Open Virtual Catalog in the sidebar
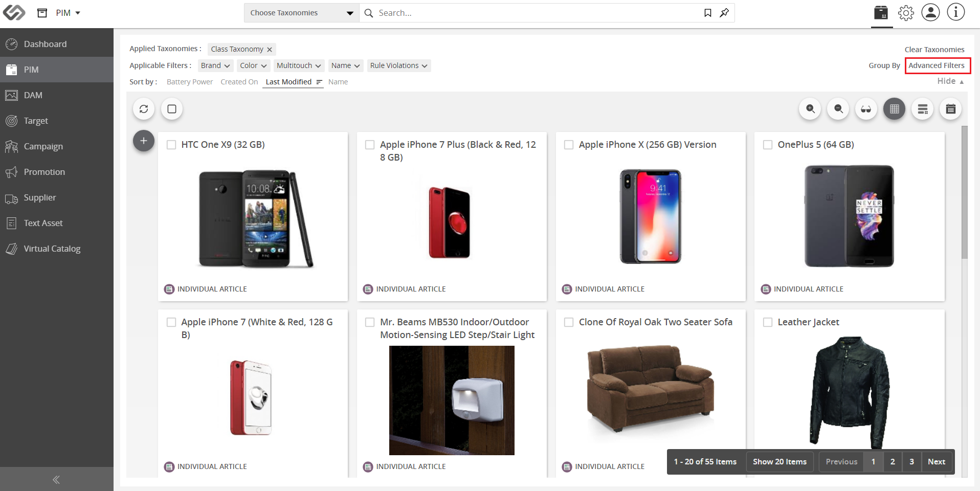Screen dimensions: 980x491 (x=57, y=249)
